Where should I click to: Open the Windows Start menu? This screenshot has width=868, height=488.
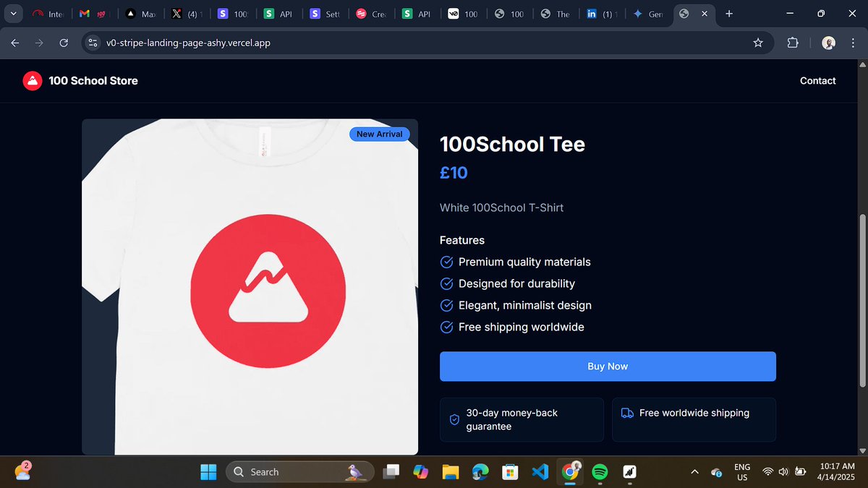208,472
